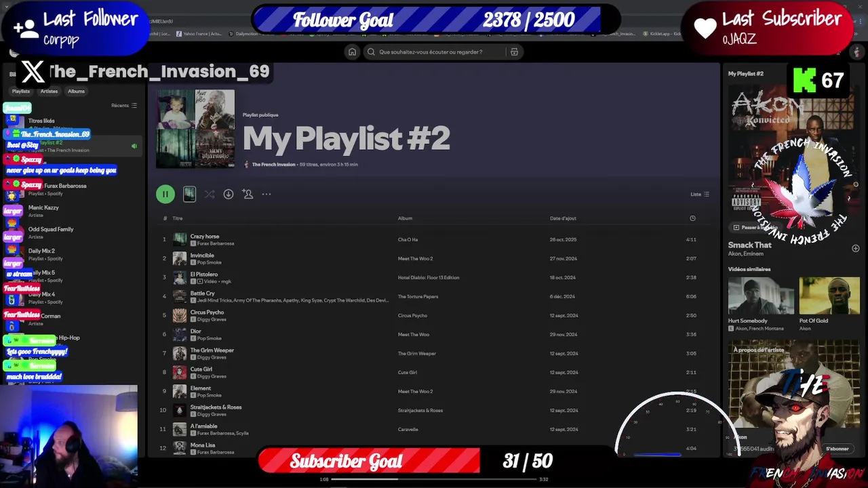
Task: Toggle shuffle for My Playlist #2
Action: (x=210, y=194)
